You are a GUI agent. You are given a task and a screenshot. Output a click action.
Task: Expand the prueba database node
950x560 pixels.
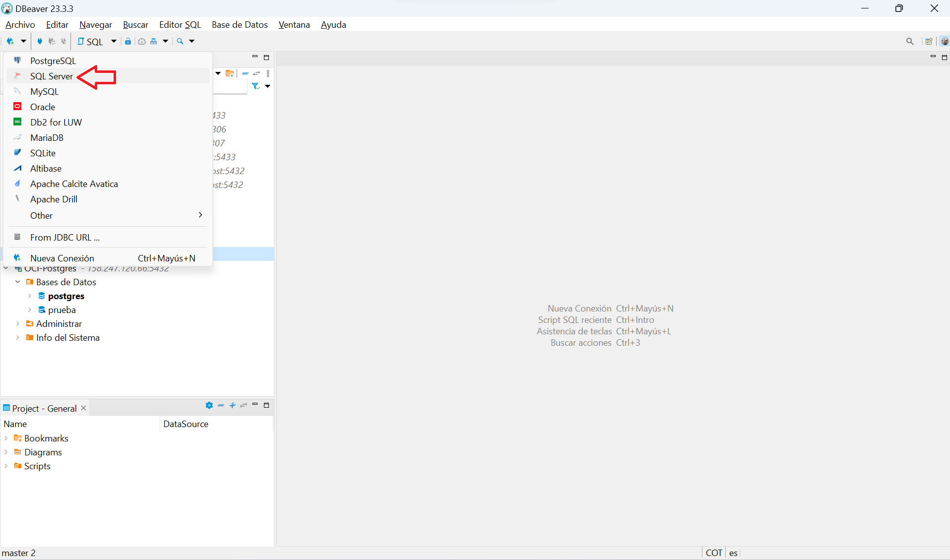29,310
